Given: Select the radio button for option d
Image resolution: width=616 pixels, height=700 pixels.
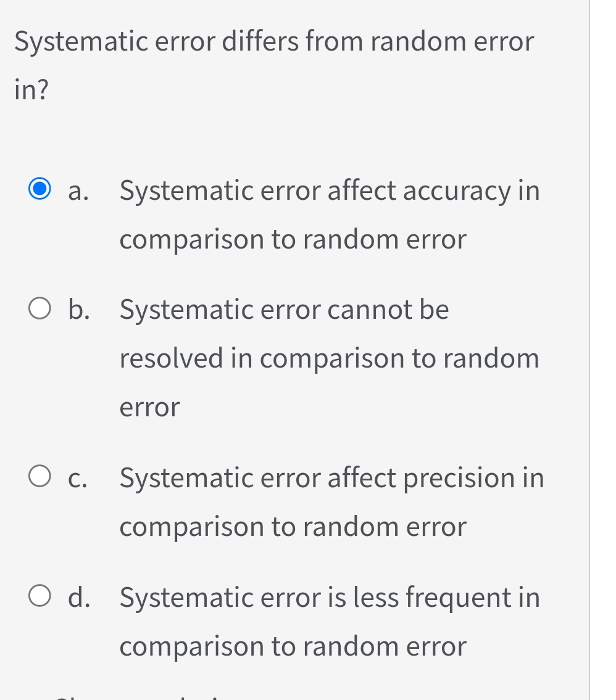Looking at the screenshot, I should click(40, 596).
